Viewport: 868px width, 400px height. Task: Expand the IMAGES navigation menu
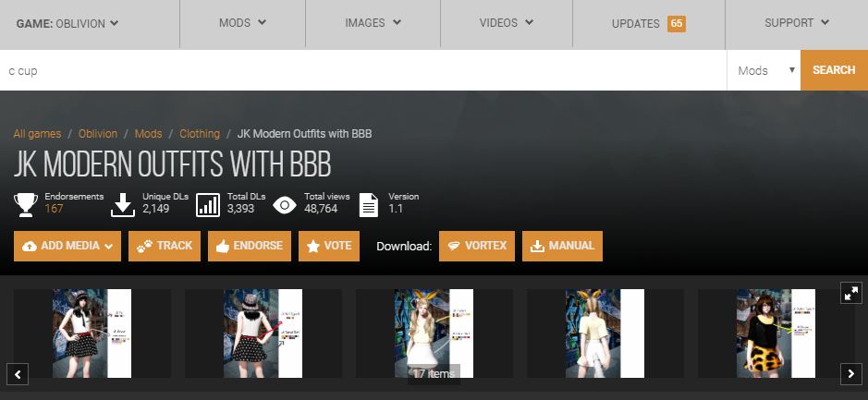373,23
